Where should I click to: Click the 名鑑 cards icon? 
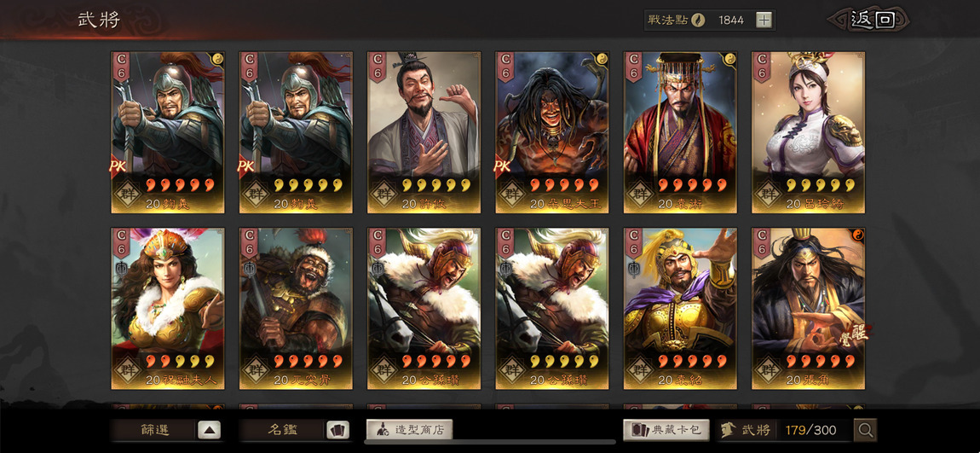[337, 430]
